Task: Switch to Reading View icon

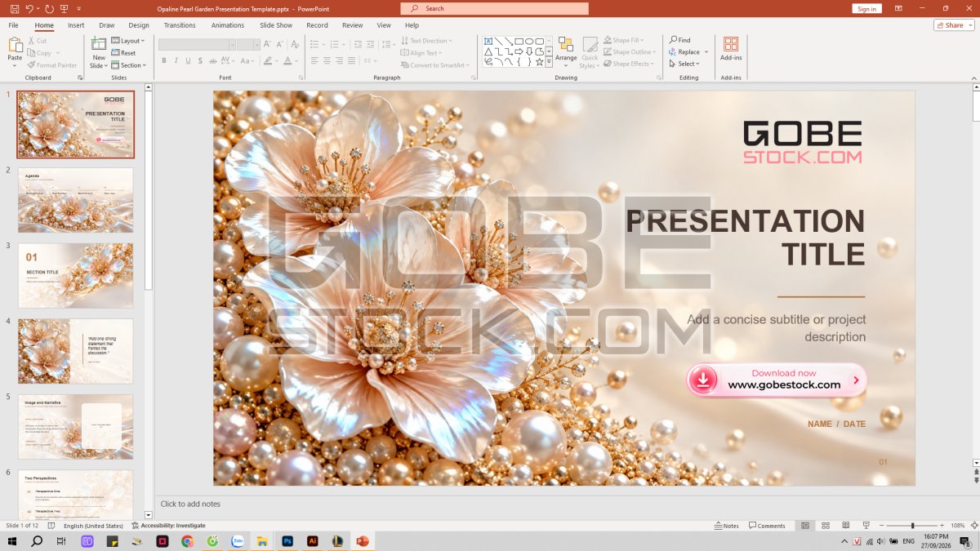Action: tap(845, 526)
